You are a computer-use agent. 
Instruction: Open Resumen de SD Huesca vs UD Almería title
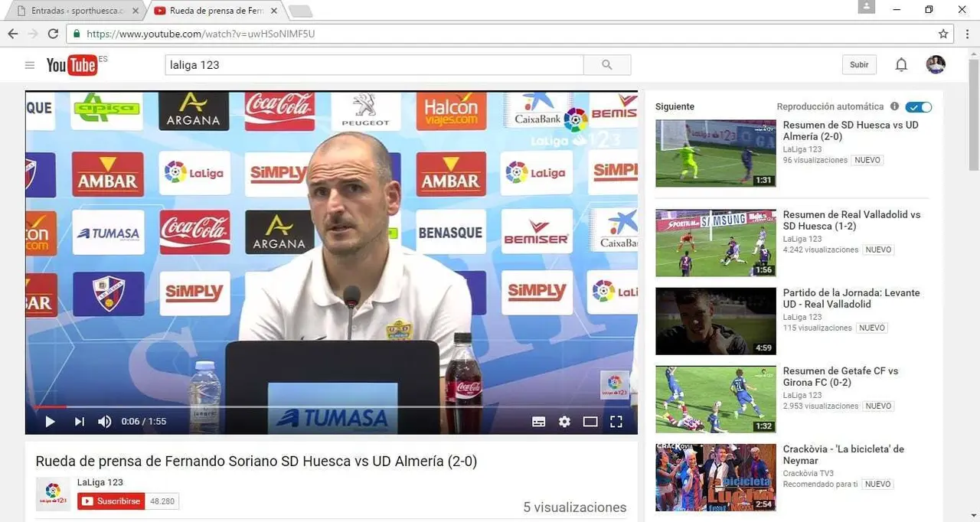pos(851,131)
